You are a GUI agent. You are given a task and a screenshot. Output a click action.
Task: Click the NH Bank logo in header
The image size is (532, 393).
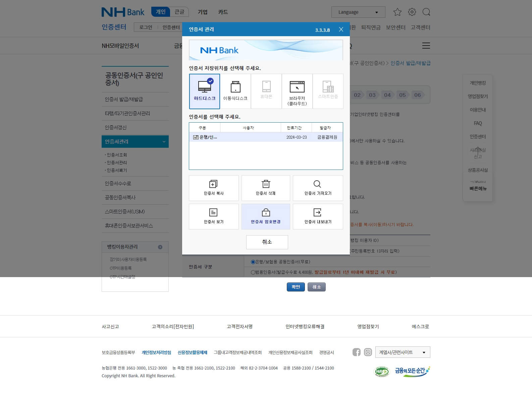(x=123, y=12)
